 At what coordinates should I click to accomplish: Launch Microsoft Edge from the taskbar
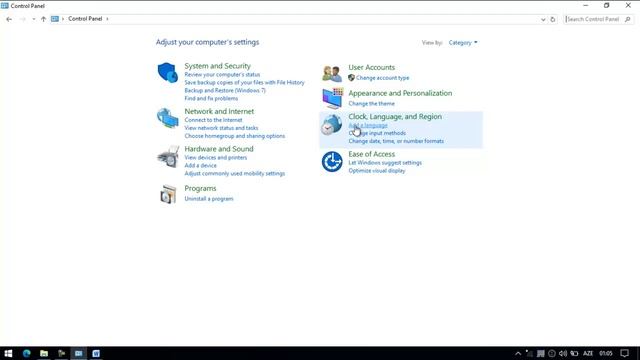[27, 353]
